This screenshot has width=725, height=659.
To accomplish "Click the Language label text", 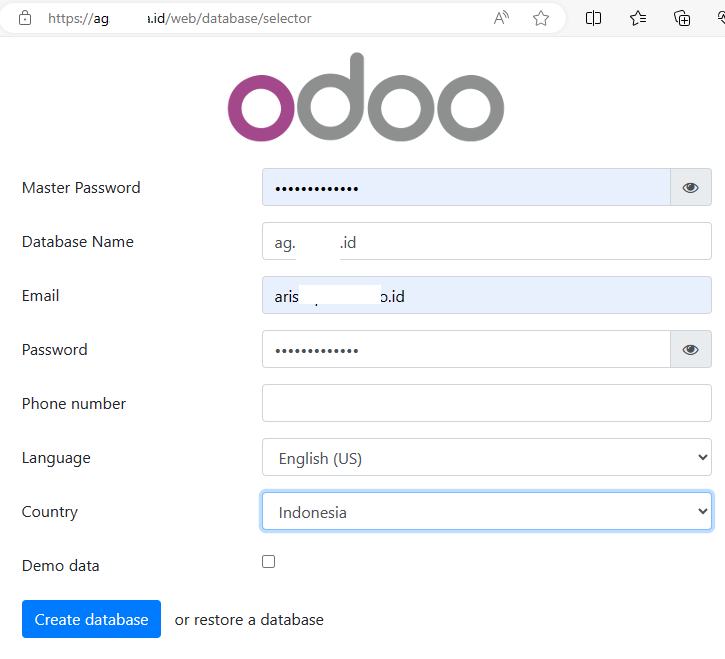I will [56, 458].
